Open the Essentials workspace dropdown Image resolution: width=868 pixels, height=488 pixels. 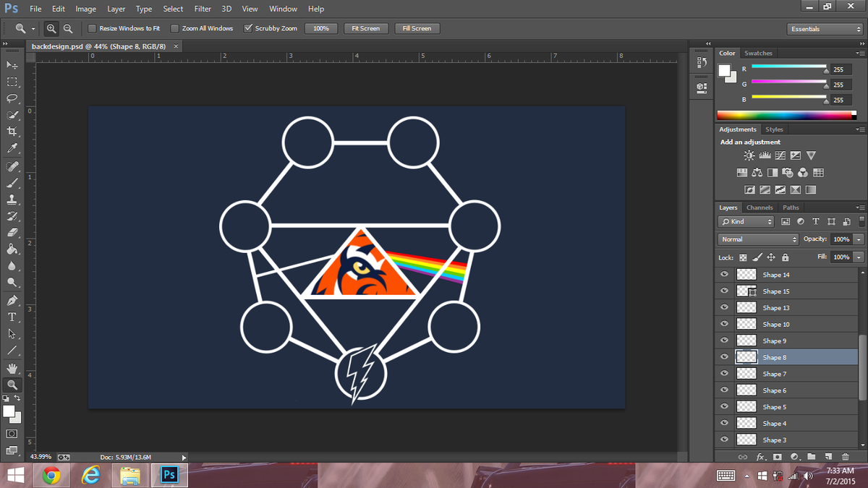[x=825, y=29]
